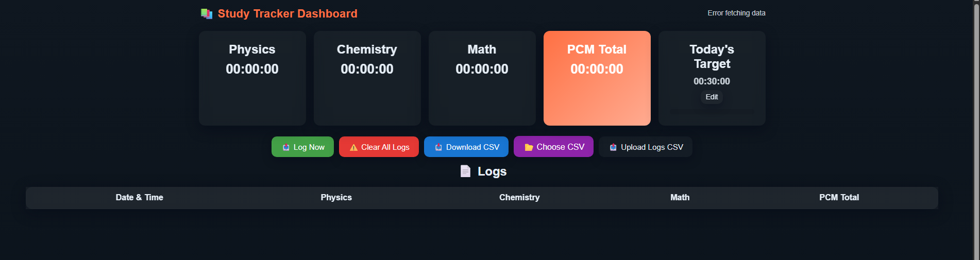
Task: Edit today's target time
Action: tap(712, 97)
